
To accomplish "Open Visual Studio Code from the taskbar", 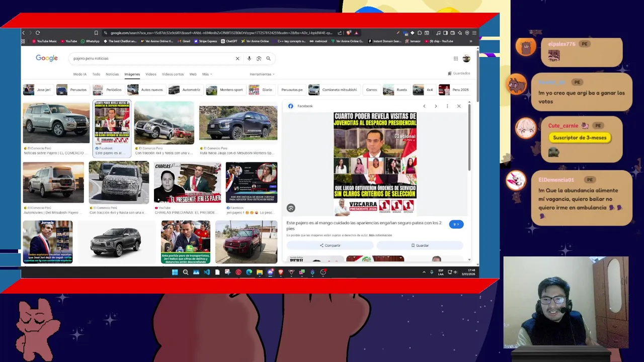I will point(207,272).
